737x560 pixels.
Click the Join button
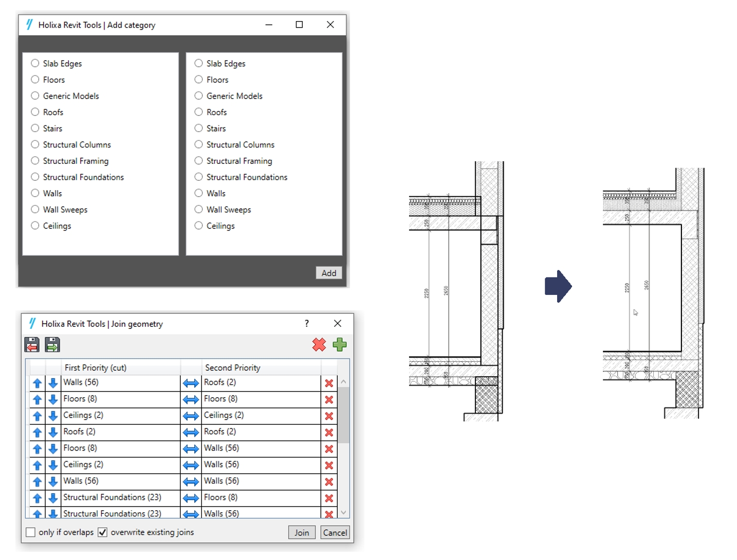[302, 533]
